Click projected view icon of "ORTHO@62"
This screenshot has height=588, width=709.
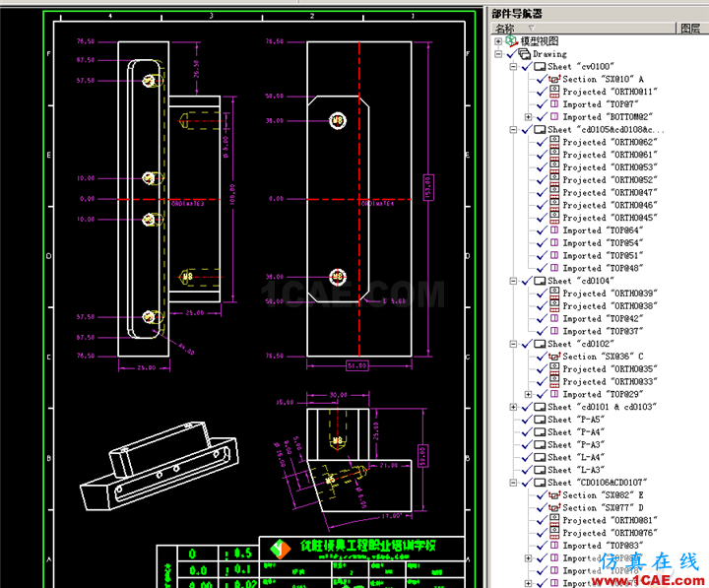point(554,142)
